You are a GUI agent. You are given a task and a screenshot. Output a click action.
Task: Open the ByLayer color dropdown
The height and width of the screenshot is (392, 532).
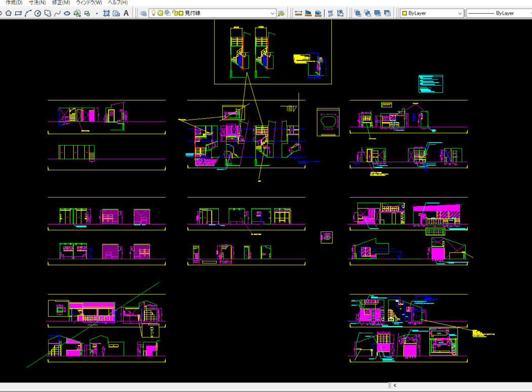point(460,13)
